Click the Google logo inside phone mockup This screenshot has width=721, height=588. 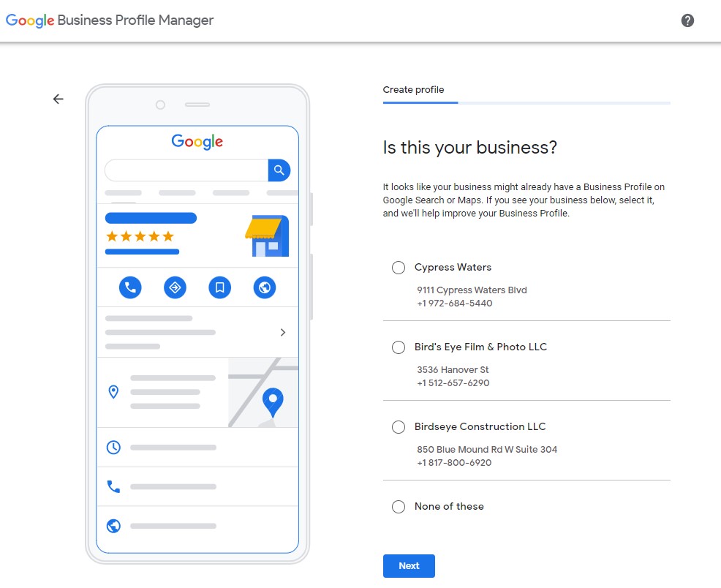(197, 142)
